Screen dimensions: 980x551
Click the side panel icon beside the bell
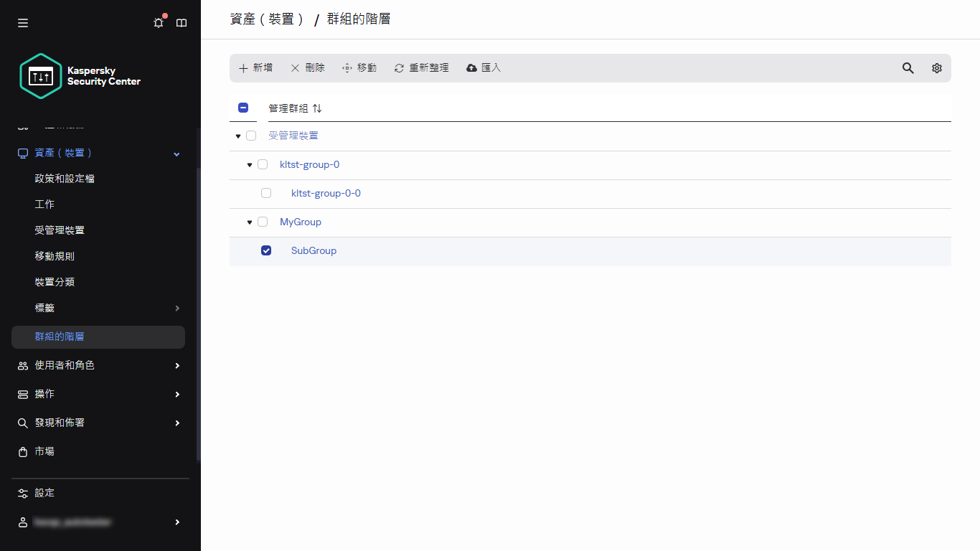tap(181, 22)
